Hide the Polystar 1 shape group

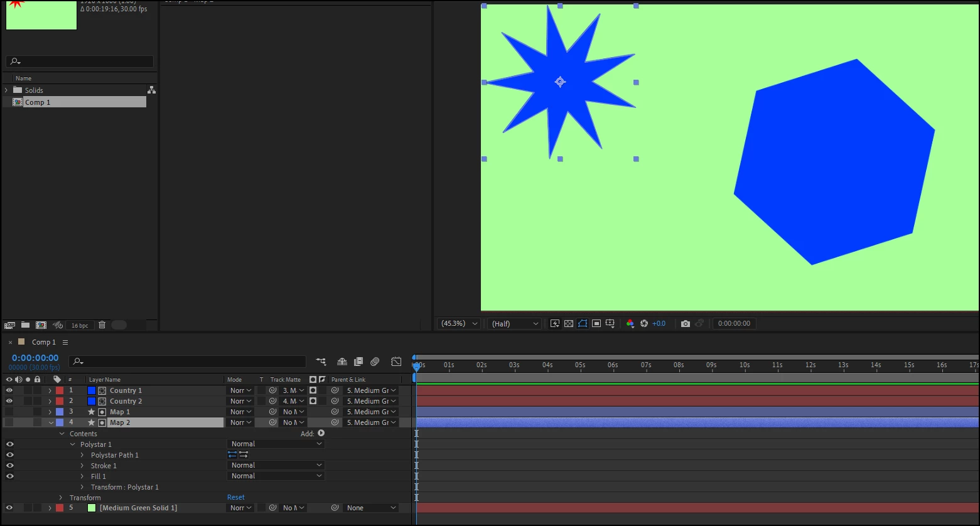click(x=9, y=444)
